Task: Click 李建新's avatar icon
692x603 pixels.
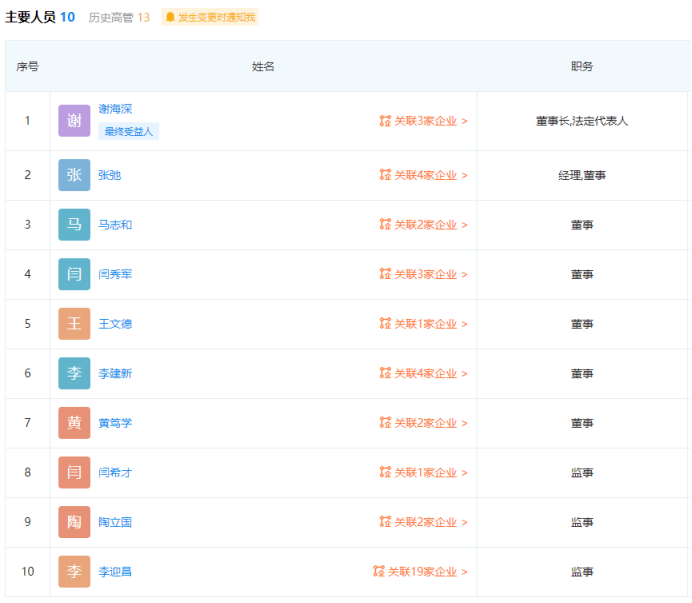Action: click(x=74, y=373)
